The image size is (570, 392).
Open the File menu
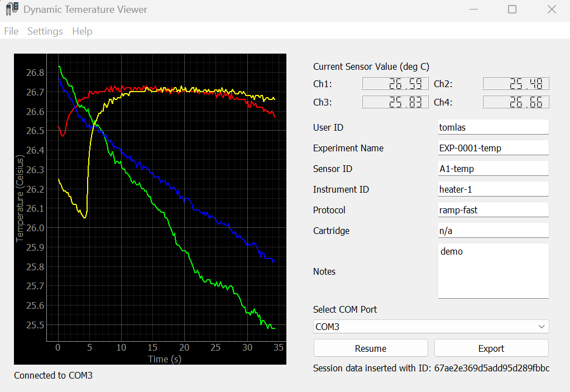click(x=11, y=31)
